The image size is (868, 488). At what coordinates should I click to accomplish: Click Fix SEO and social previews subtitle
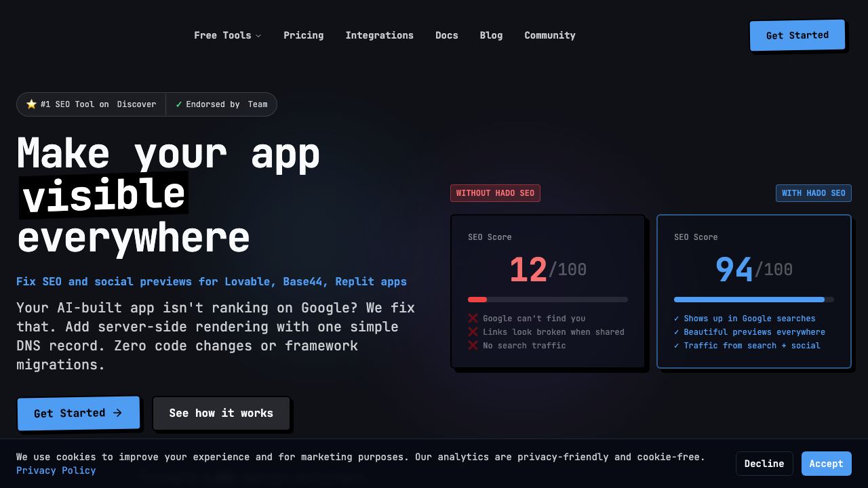212,281
